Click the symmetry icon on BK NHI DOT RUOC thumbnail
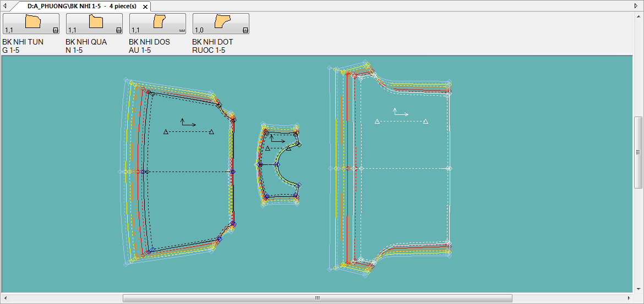This screenshot has width=644, height=304. (245, 30)
